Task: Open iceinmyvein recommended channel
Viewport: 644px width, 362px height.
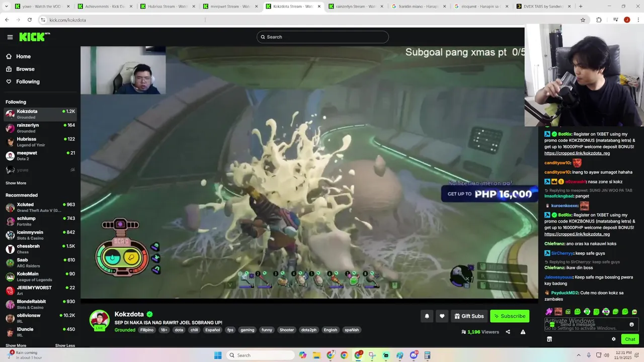Action: coord(40,235)
